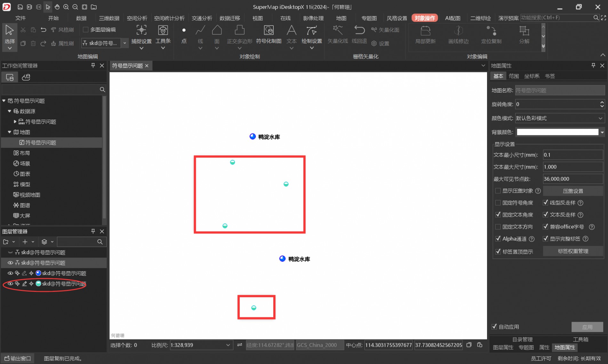This screenshot has width=608, height=364.
Task: Click the white background color swatch
Action: coord(557,132)
